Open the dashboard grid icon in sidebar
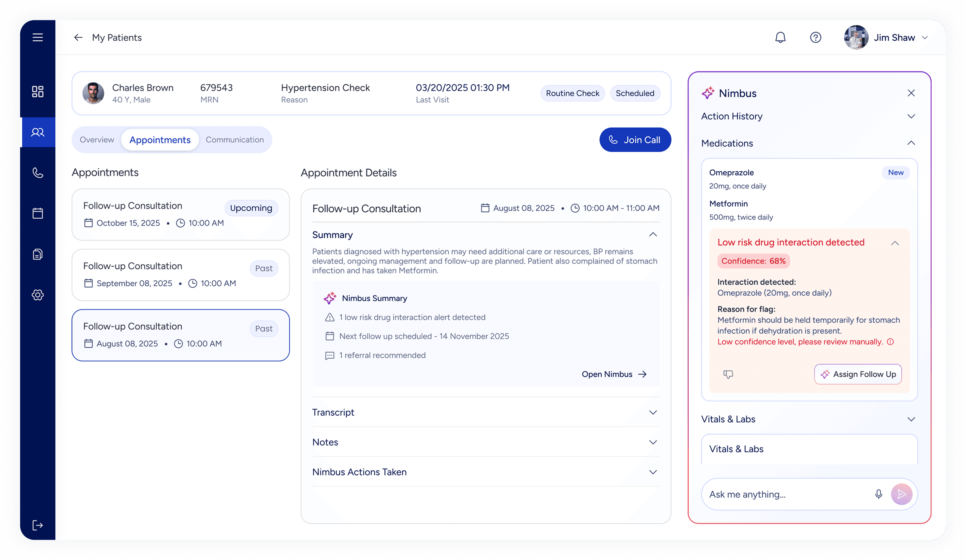Viewport: 966px width, 560px height. coord(37,92)
